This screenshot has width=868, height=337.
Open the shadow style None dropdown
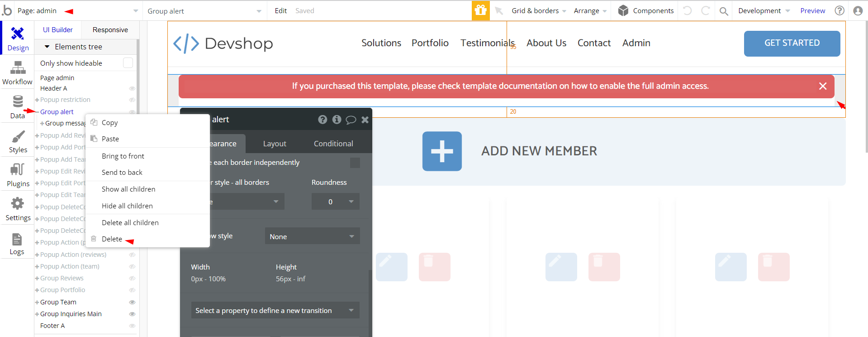[x=312, y=236]
